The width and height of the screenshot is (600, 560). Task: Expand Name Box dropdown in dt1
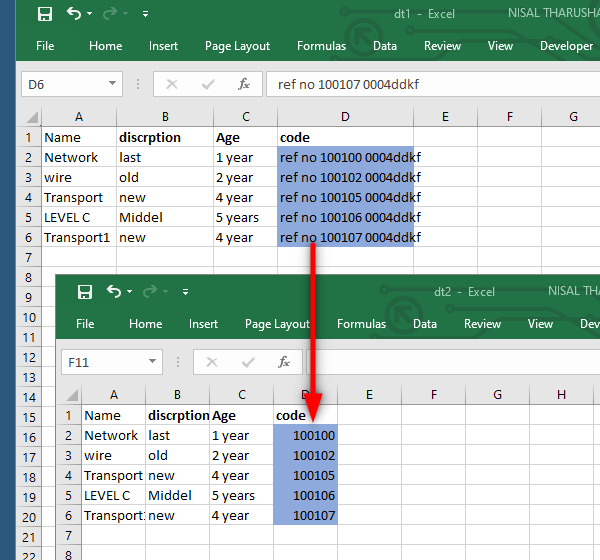[x=112, y=83]
